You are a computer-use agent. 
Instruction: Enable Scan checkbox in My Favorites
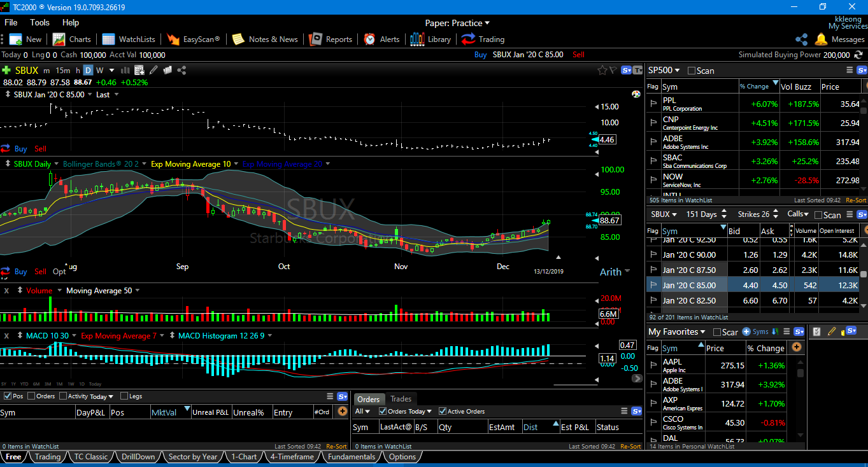[x=717, y=332]
